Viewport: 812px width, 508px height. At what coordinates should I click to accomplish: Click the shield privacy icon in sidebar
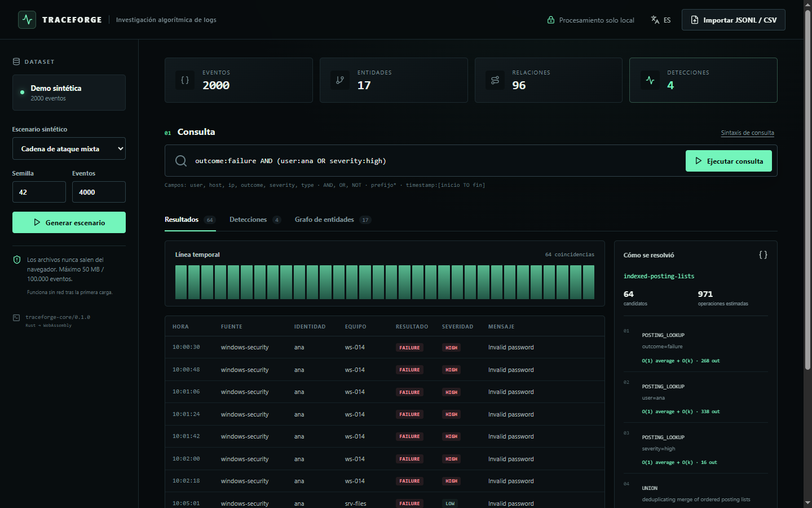tap(17, 260)
